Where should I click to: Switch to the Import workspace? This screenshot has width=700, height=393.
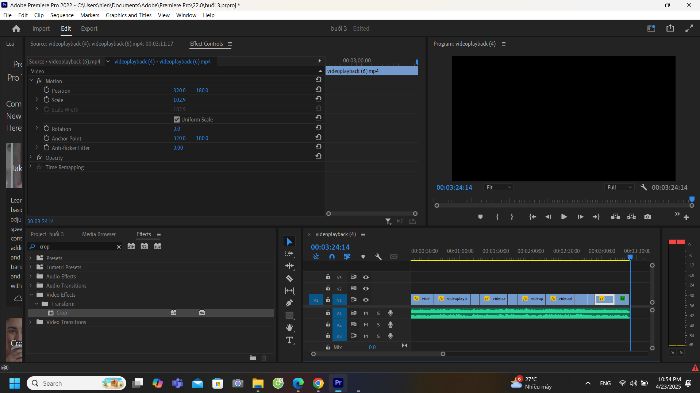click(x=41, y=29)
